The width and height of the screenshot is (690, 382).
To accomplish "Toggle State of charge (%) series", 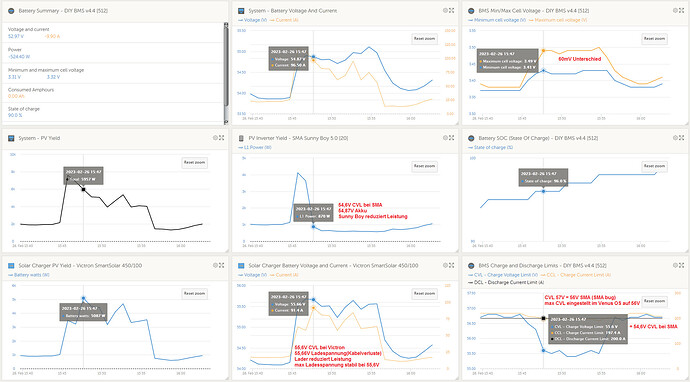I will click(491, 147).
